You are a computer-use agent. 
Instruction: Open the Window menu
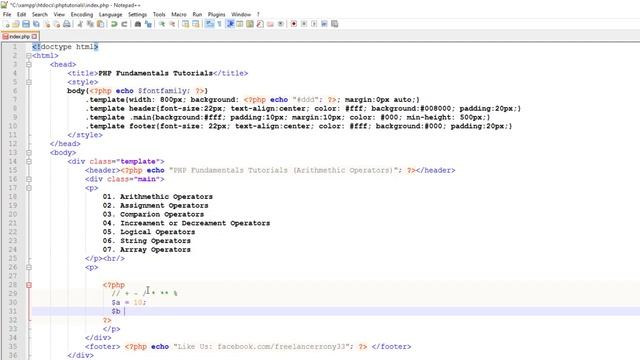tap(241, 14)
